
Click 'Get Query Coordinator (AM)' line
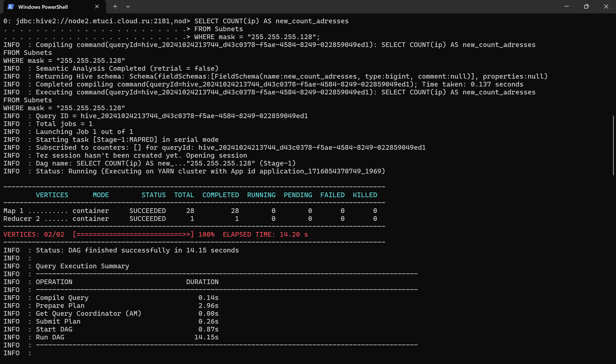click(x=89, y=313)
